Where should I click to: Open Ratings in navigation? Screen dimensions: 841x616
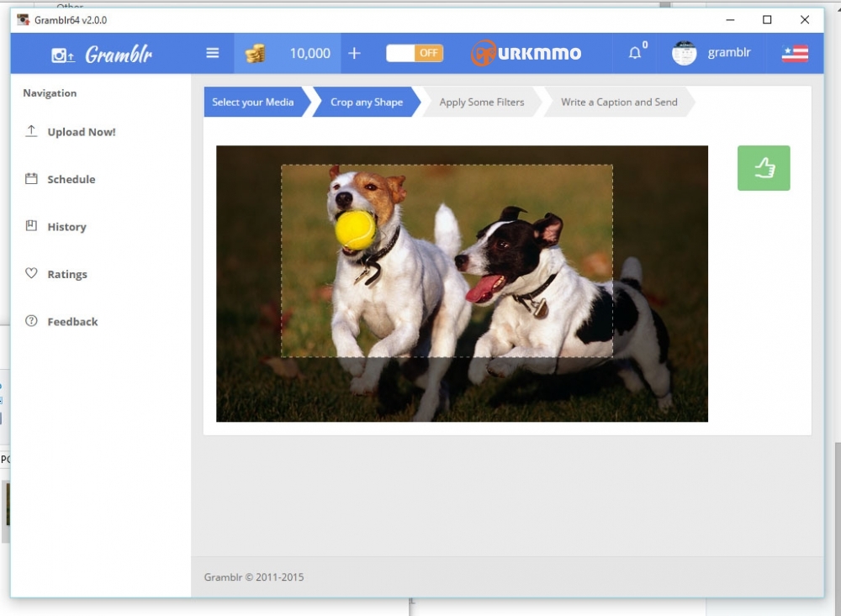coord(67,274)
